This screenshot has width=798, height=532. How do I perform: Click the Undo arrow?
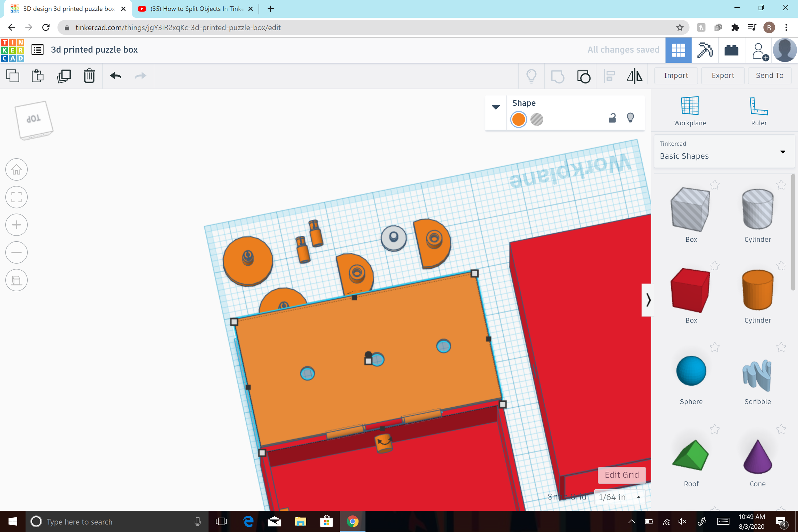116,76
